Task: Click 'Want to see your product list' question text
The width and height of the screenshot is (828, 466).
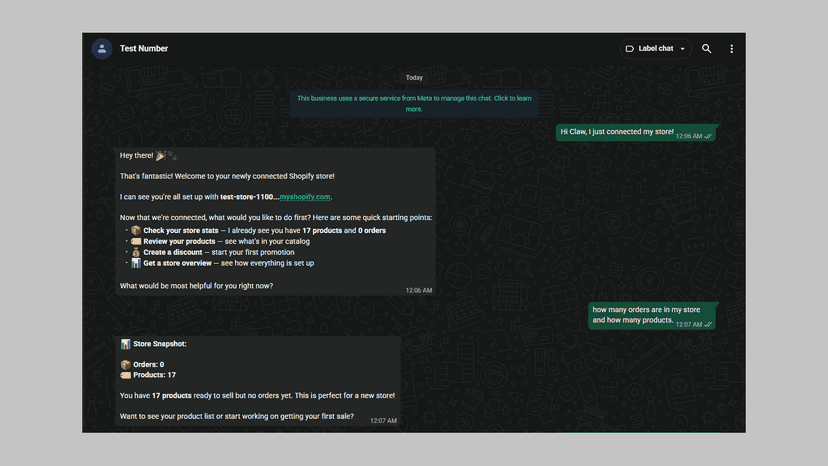Action: pos(237,416)
